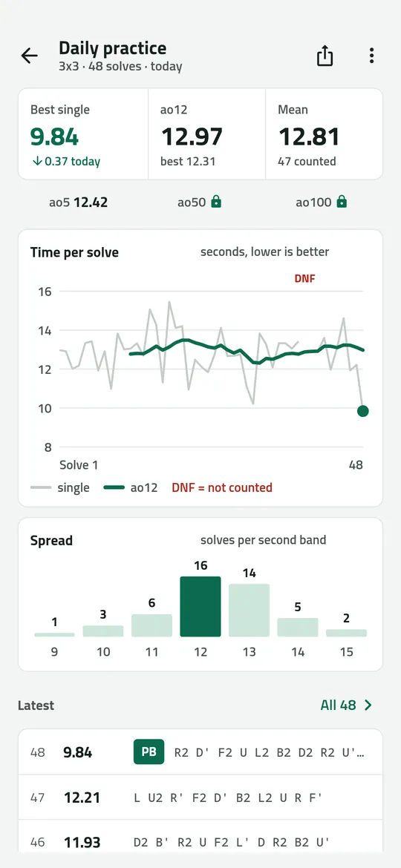Tap the lock icon next to ao100
The width and height of the screenshot is (401, 868).
click(342, 202)
